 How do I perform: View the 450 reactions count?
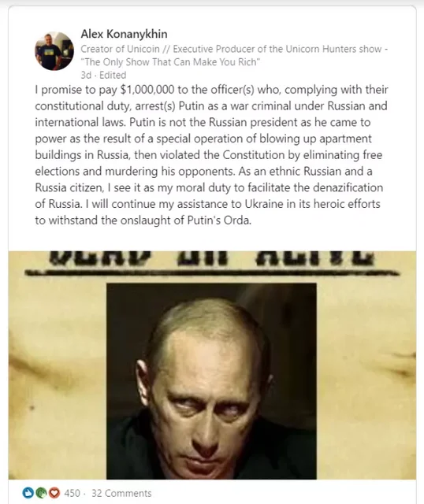click(72, 493)
